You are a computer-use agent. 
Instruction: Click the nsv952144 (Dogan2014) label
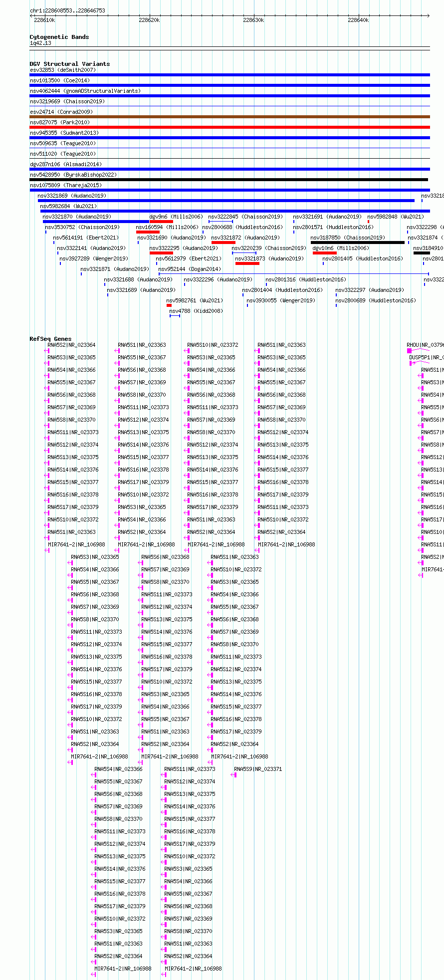tap(190, 269)
